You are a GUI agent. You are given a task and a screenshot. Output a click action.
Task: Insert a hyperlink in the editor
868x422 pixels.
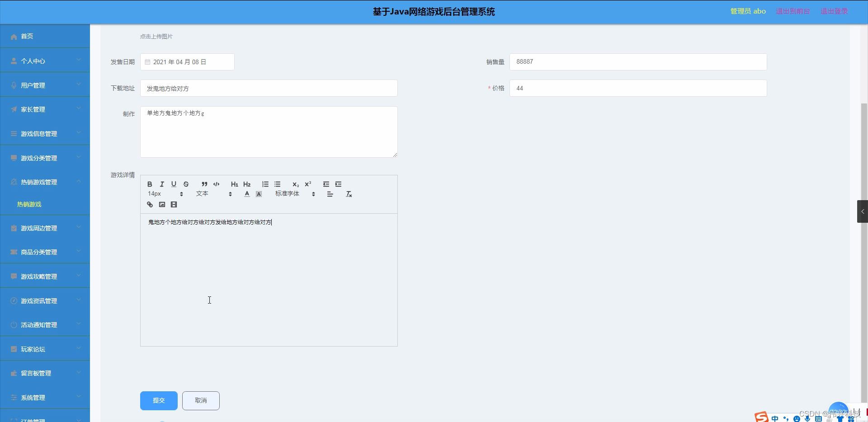[150, 205]
